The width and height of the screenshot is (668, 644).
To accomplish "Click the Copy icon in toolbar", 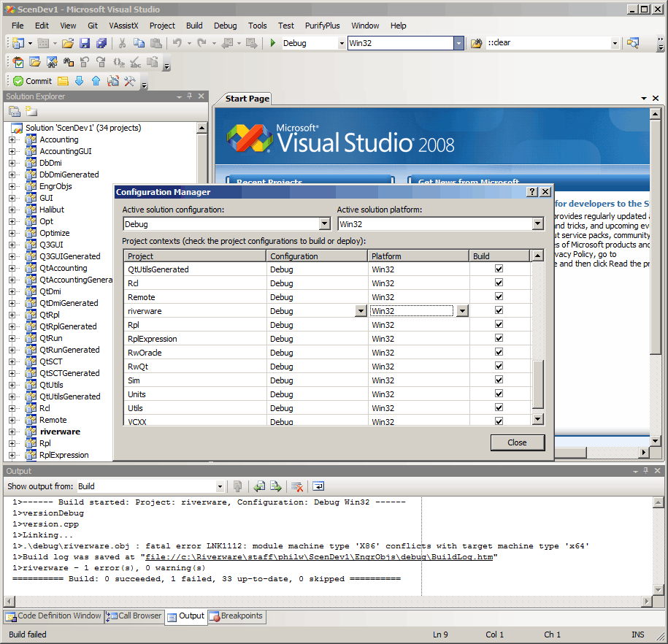I will [139, 43].
